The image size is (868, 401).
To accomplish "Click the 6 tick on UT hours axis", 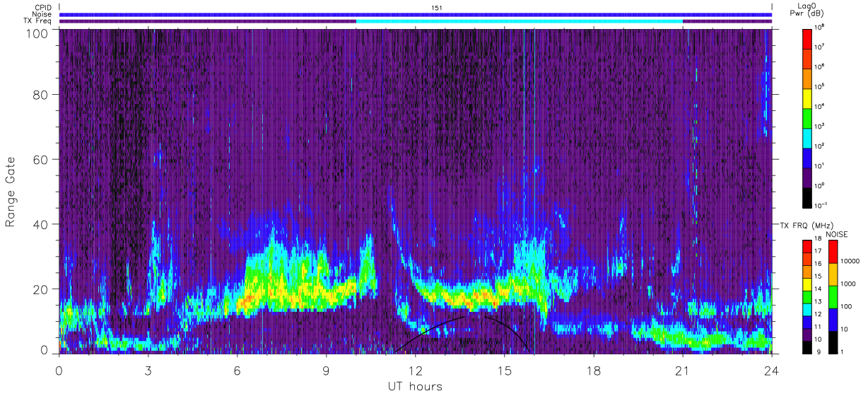I will point(237,370).
